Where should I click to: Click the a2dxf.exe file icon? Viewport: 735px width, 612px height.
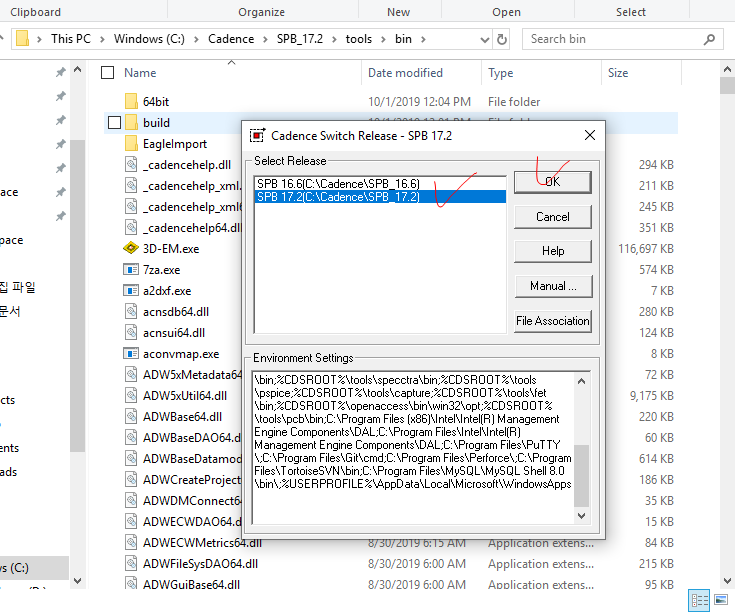(x=131, y=291)
